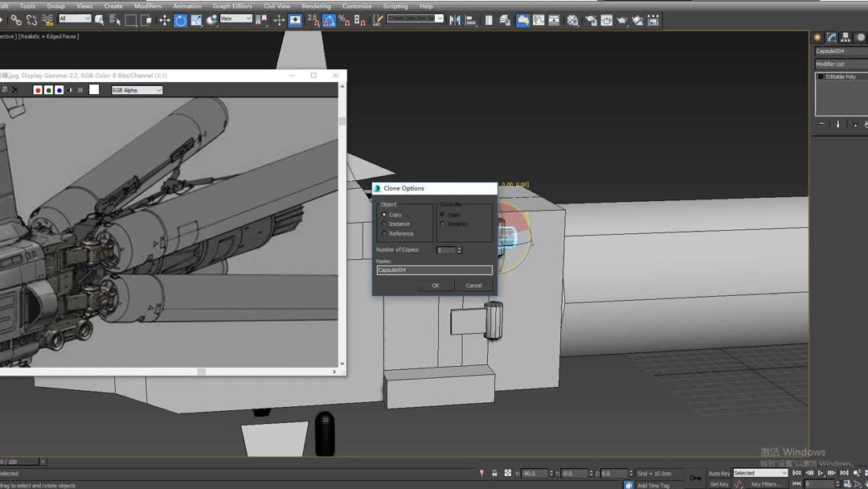Open the Rendering menu
This screenshot has width=868, height=489.
(316, 6)
